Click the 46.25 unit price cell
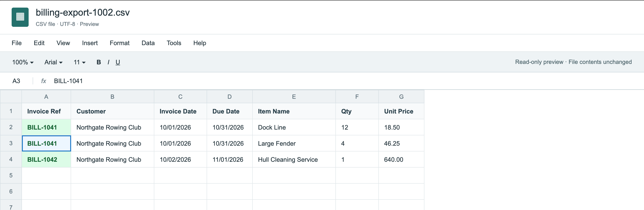The height and width of the screenshot is (210, 644). click(401, 143)
